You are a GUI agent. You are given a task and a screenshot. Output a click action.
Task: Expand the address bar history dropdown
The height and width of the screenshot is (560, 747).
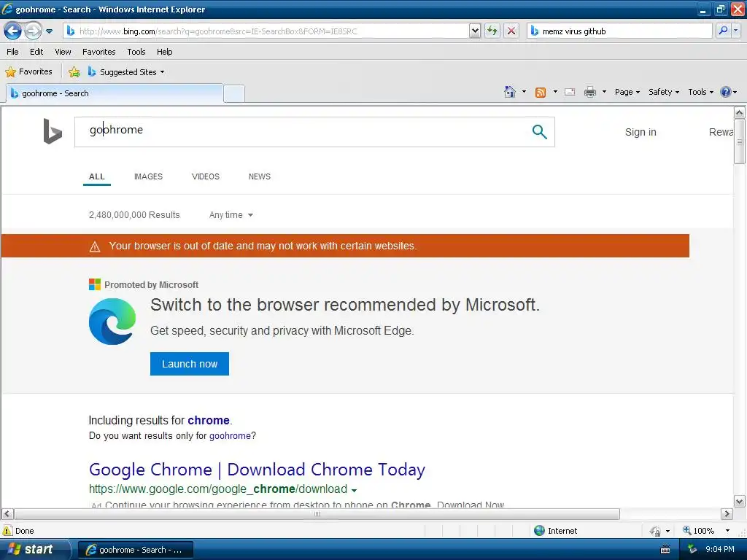point(475,31)
